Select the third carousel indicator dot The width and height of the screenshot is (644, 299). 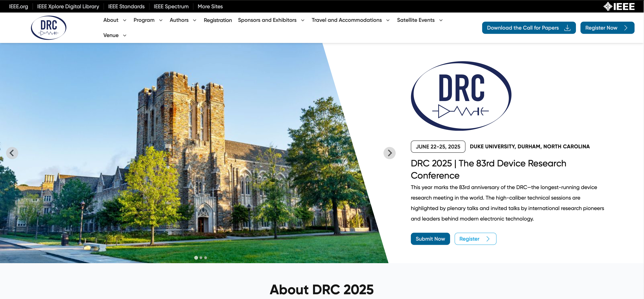tap(205, 258)
